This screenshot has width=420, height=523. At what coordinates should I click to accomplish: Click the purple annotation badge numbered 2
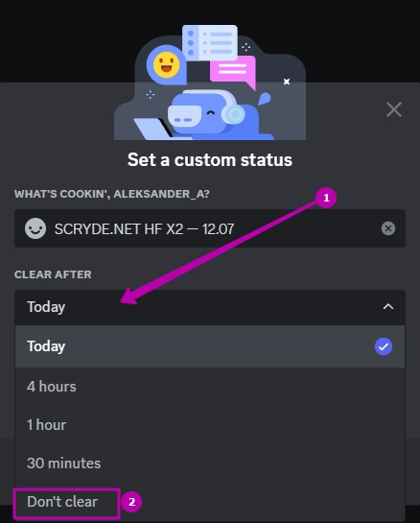click(131, 502)
